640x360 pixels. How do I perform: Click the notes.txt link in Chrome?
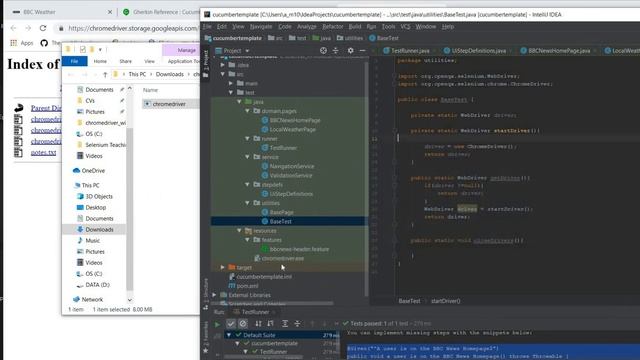click(43, 153)
